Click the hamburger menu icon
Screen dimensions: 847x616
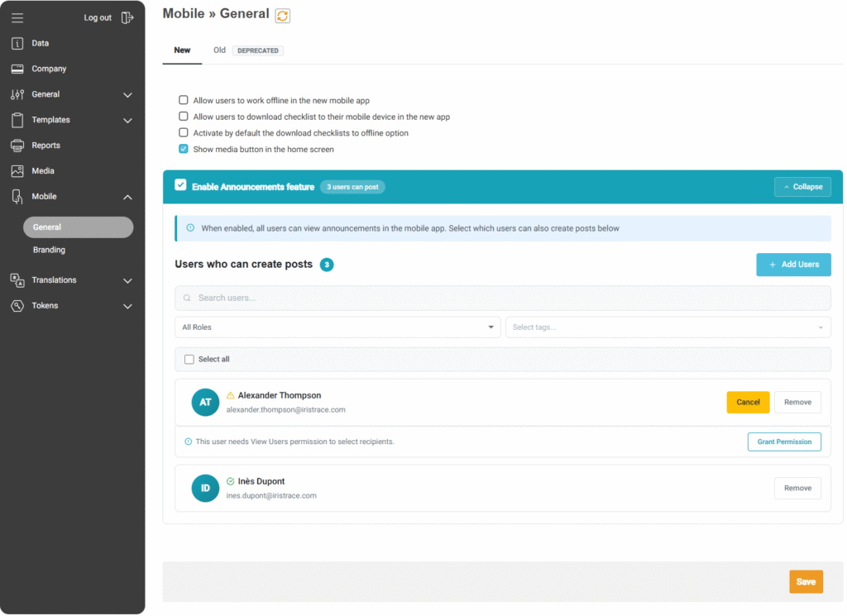point(17,17)
